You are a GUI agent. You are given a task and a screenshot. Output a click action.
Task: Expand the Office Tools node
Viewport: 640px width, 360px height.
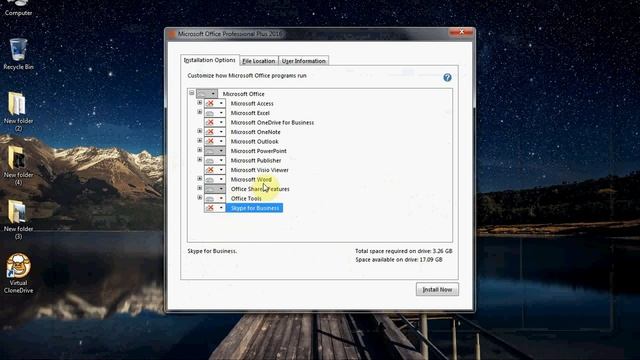coord(200,197)
